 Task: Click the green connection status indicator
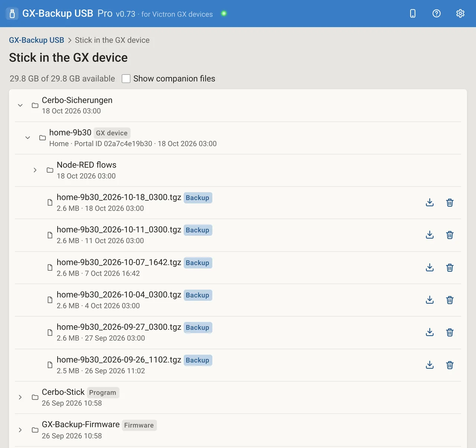(x=224, y=13)
